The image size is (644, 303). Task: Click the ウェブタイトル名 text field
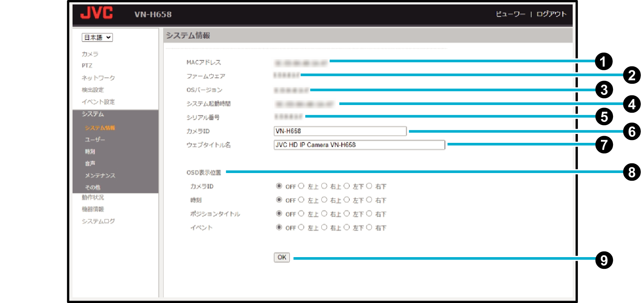(359, 145)
